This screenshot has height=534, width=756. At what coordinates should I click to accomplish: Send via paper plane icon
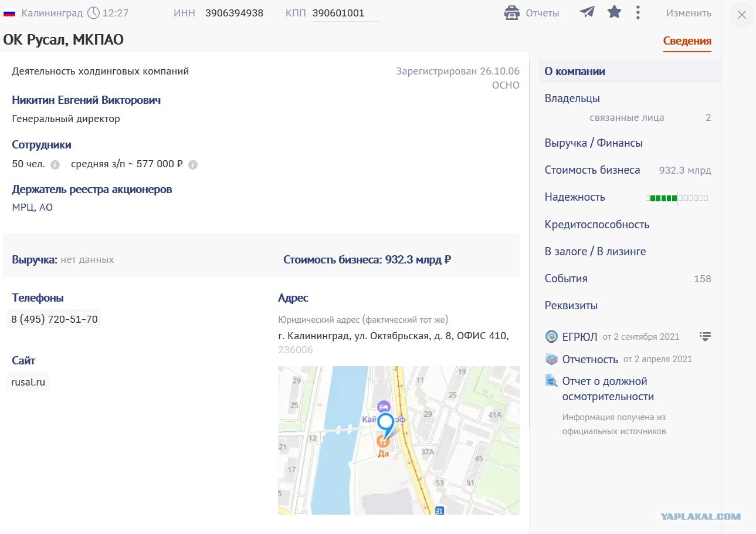pos(587,12)
